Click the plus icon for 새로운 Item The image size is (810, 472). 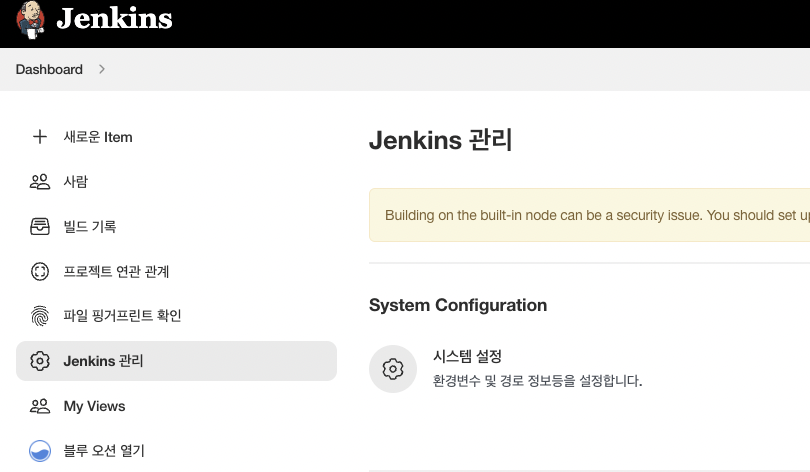click(x=40, y=137)
